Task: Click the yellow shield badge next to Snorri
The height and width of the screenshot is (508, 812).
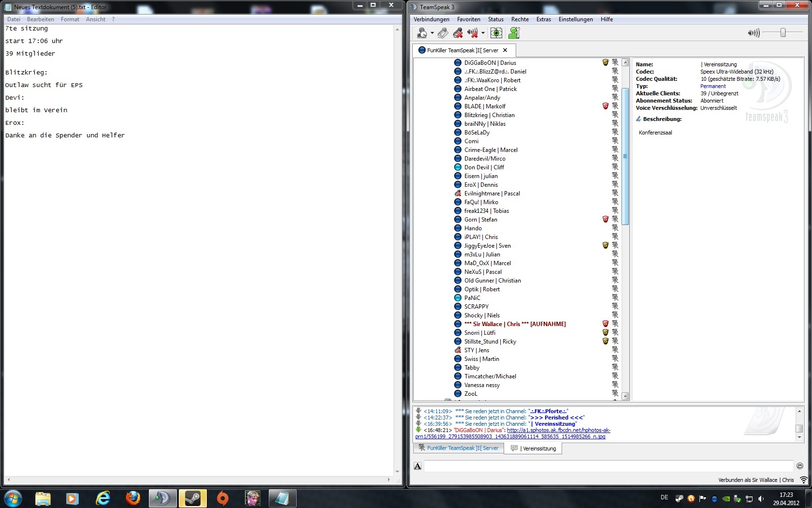Action: pyautogui.click(x=605, y=332)
